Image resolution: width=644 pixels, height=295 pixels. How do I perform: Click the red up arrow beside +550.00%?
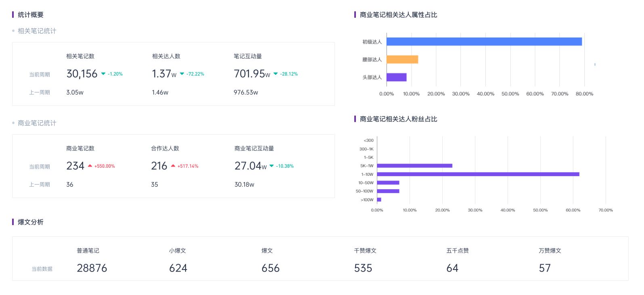point(90,166)
